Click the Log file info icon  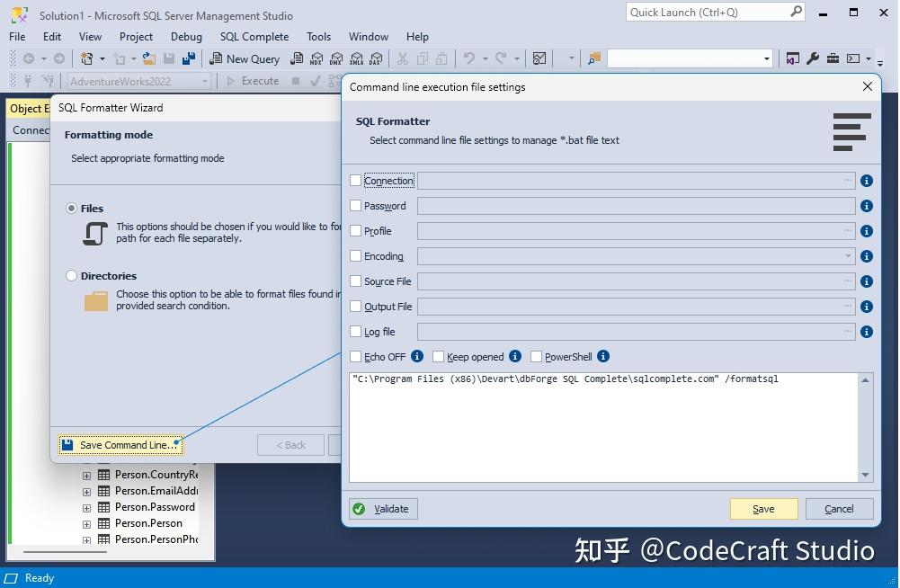pyautogui.click(x=867, y=332)
